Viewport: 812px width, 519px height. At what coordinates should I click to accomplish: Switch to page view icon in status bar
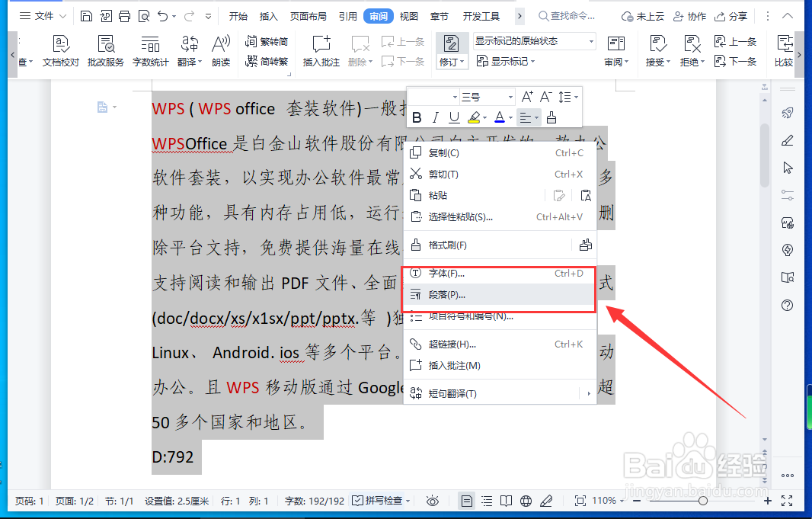(x=467, y=501)
